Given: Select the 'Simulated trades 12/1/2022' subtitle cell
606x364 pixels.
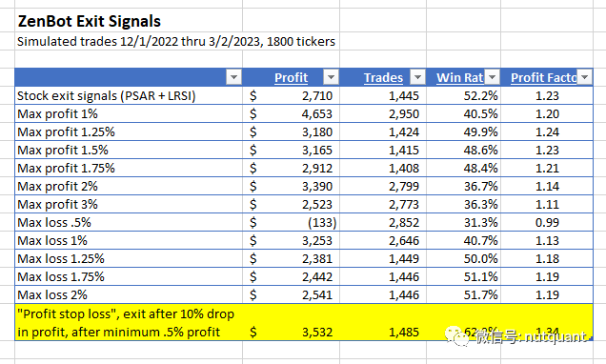Looking at the screenshot, I should point(176,41).
